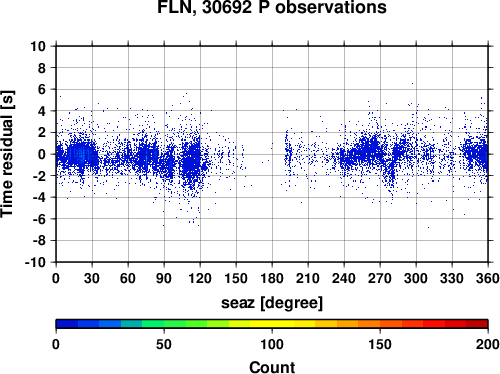Click the 'seaz [degree]' axis label
500x374 pixels.
[272, 303]
